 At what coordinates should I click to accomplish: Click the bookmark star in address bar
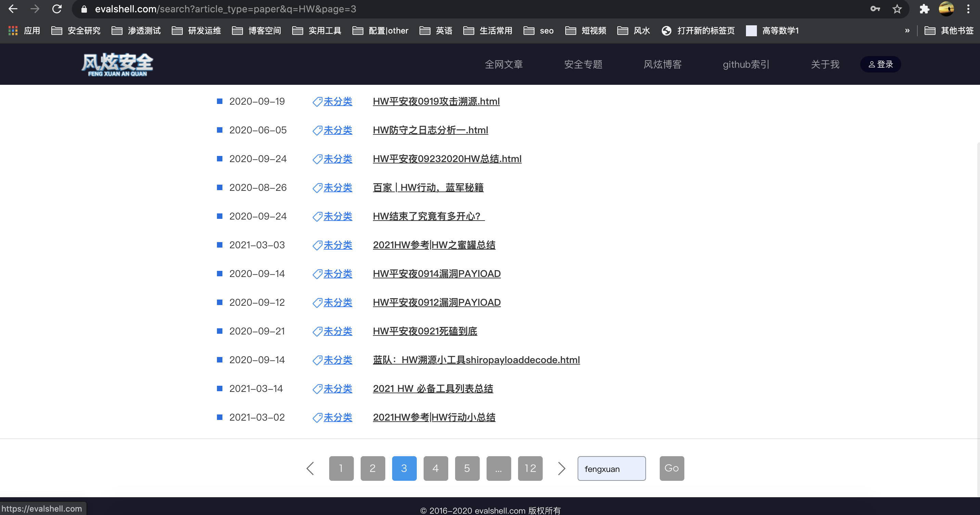897,9
